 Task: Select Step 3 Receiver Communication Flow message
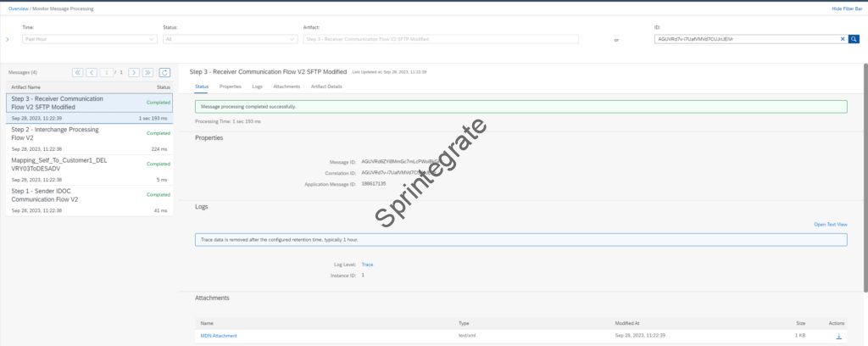point(90,108)
